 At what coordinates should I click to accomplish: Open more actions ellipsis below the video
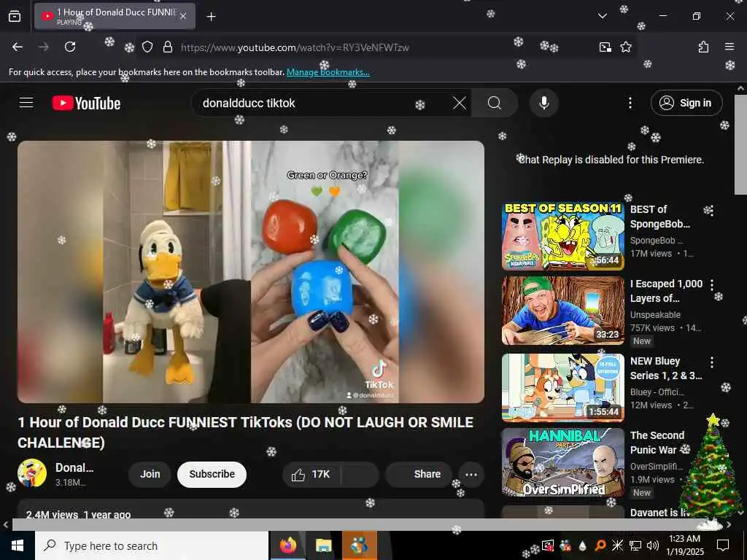click(471, 474)
